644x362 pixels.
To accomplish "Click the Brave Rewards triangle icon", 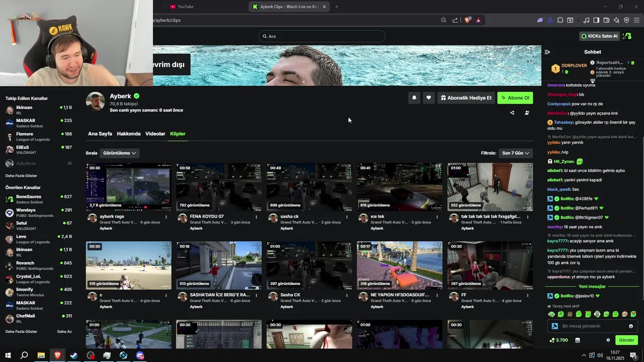I will click(478, 20).
